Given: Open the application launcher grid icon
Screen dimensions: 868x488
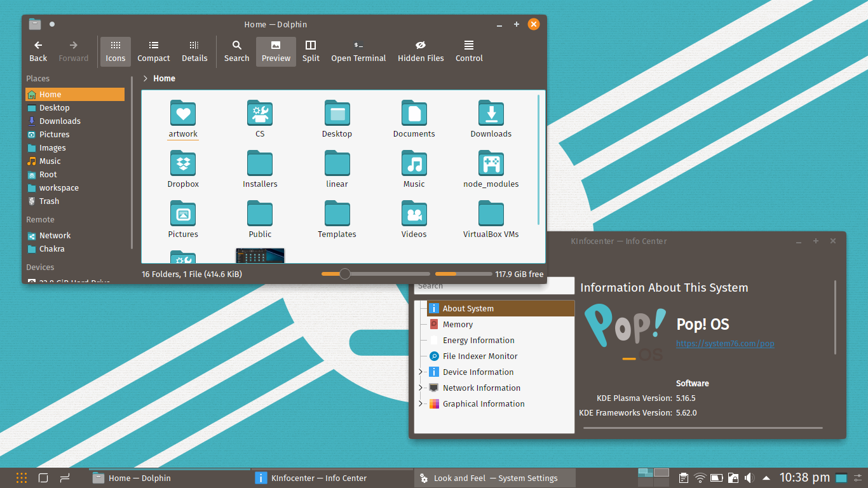Looking at the screenshot, I should coord(22,478).
